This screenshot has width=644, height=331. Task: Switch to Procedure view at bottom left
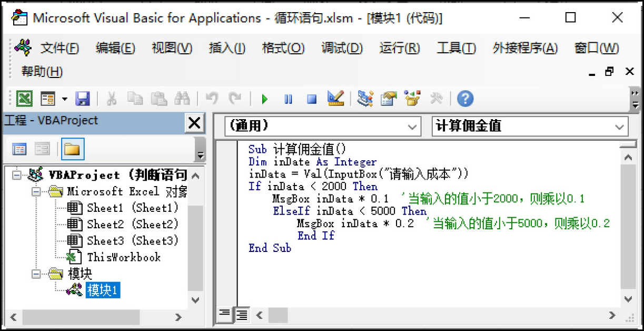[224, 315]
